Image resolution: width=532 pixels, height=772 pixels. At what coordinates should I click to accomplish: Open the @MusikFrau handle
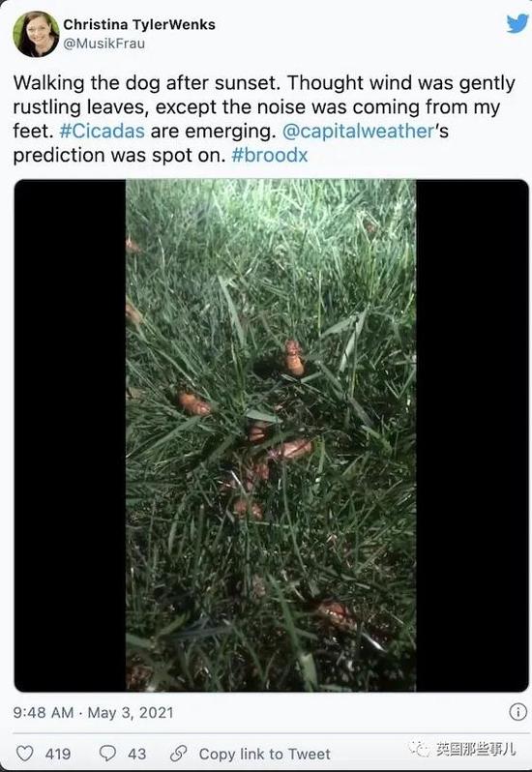pyautogui.click(x=104, y=44)
